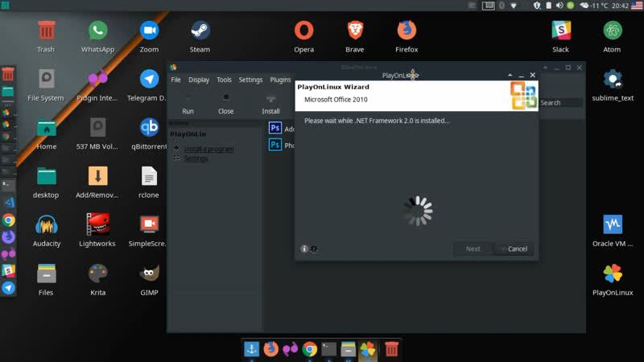Open the Display menu in PlayOnLinux
This screenshot has height=362, width=644.
coord(199,80)
